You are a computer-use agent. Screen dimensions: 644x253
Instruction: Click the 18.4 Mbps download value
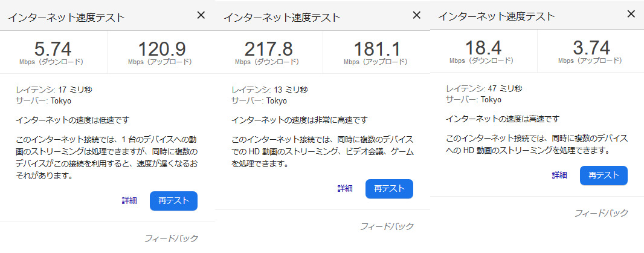point(483,47)
